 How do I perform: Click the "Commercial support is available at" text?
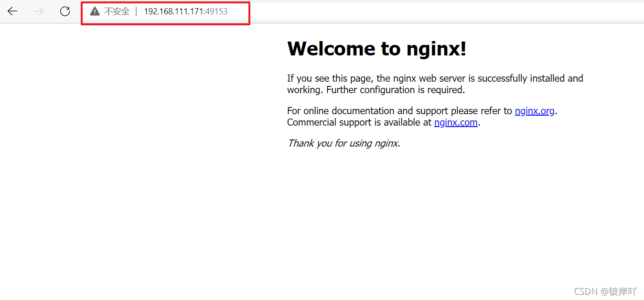(x=359, y=122)
